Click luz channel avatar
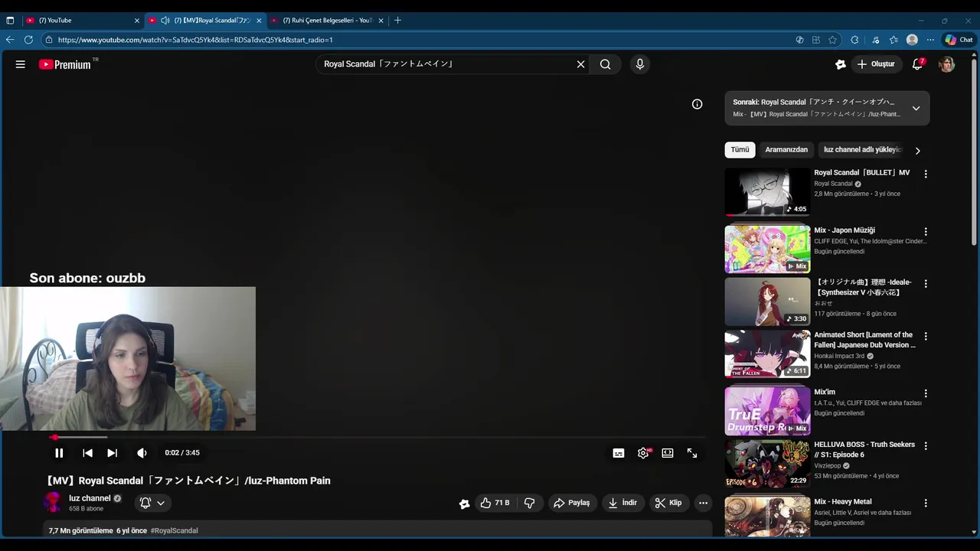980x551 pixels. tap(53, 503)
